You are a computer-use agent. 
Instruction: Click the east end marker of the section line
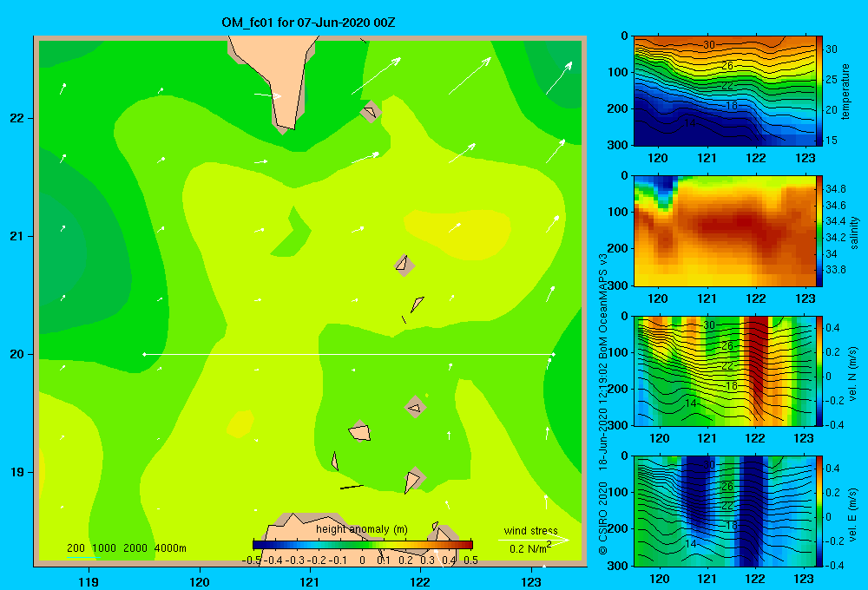(553, 354)
